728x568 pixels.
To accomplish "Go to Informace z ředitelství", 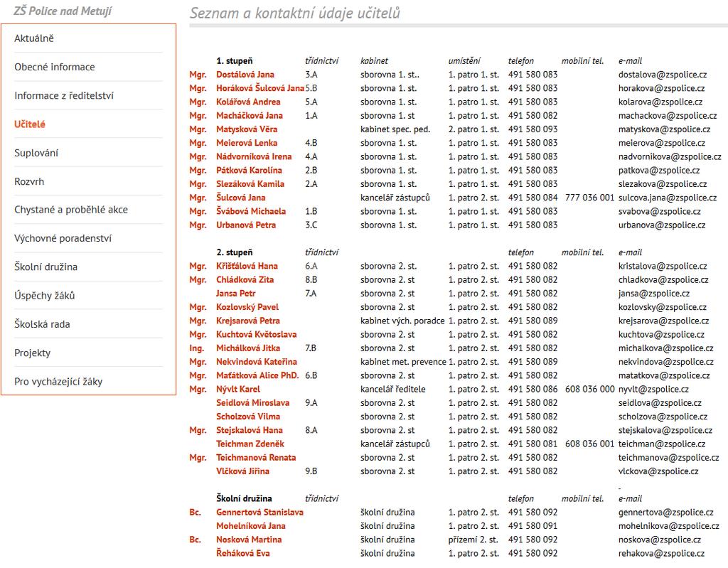I will coord(63,96).
